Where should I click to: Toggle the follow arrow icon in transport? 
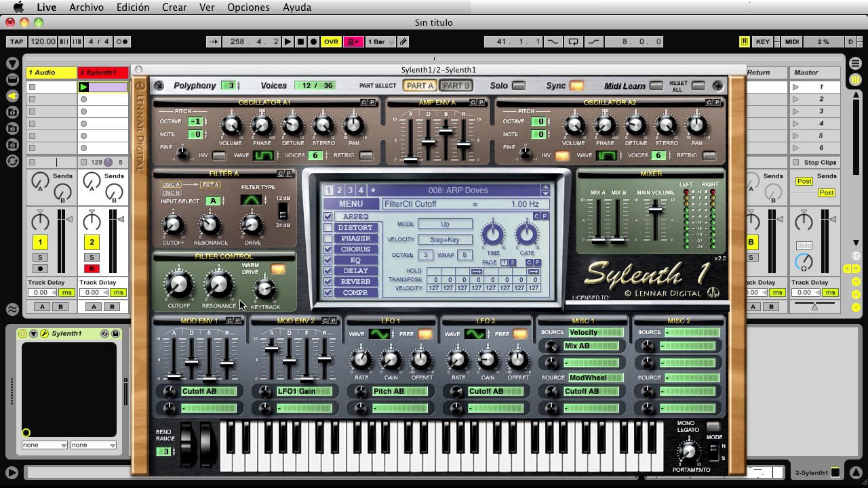click(214, 41)
